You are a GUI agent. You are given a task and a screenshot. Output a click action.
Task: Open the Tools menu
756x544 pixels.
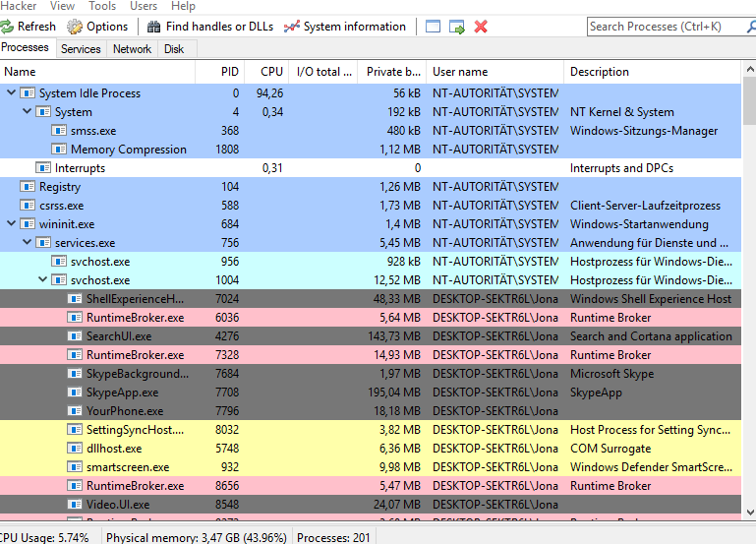102,6
